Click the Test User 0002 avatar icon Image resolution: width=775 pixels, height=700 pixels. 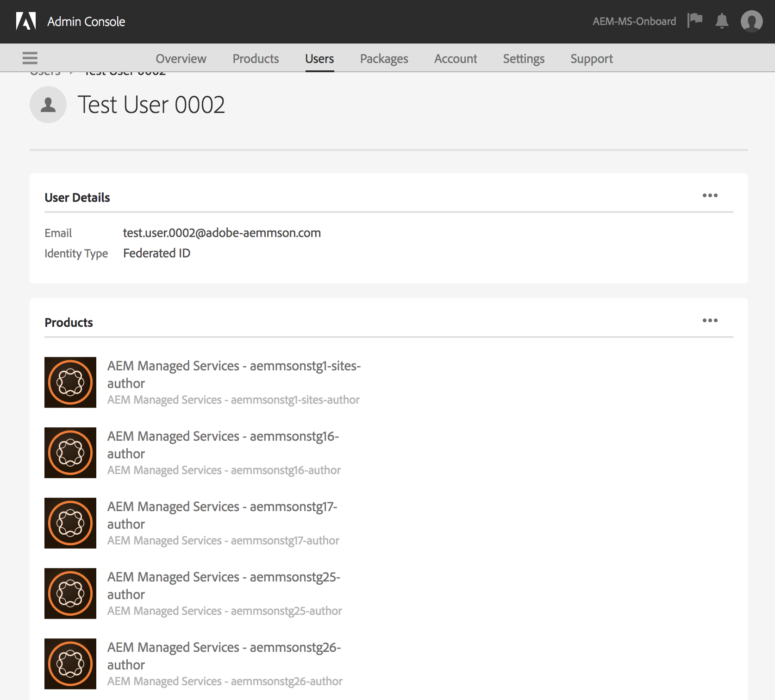[48, 105]
